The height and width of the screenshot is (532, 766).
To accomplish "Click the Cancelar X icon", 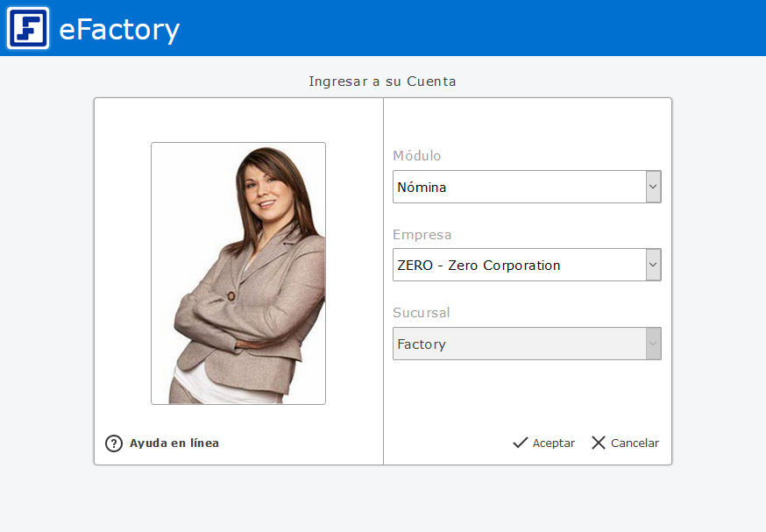I will [x=599, y=443].
